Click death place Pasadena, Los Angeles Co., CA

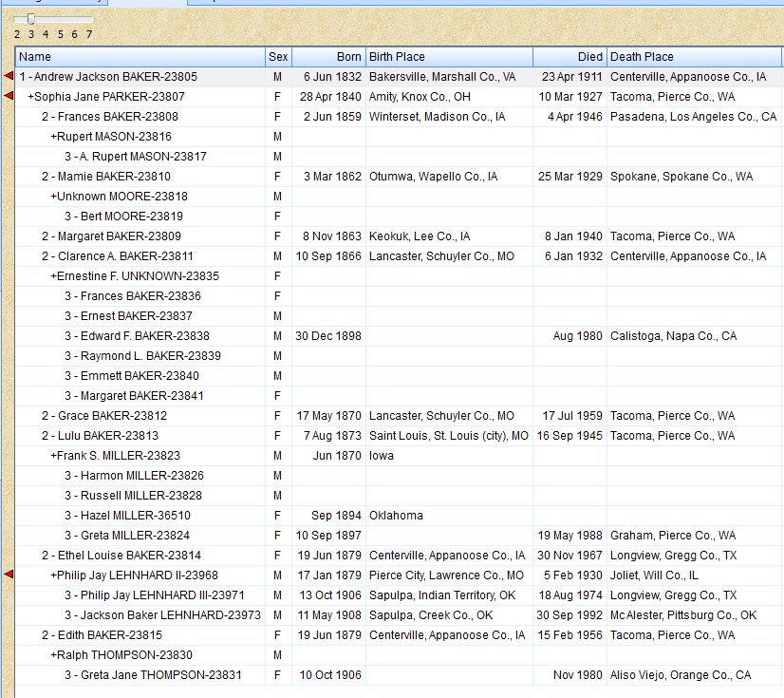pos(693,117)
